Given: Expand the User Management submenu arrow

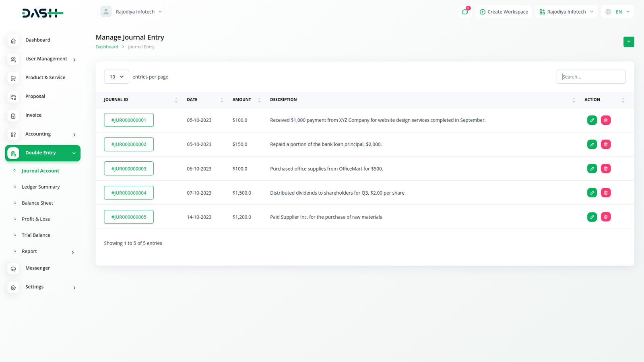Looking at the screenshot, I should coord(74,60).
